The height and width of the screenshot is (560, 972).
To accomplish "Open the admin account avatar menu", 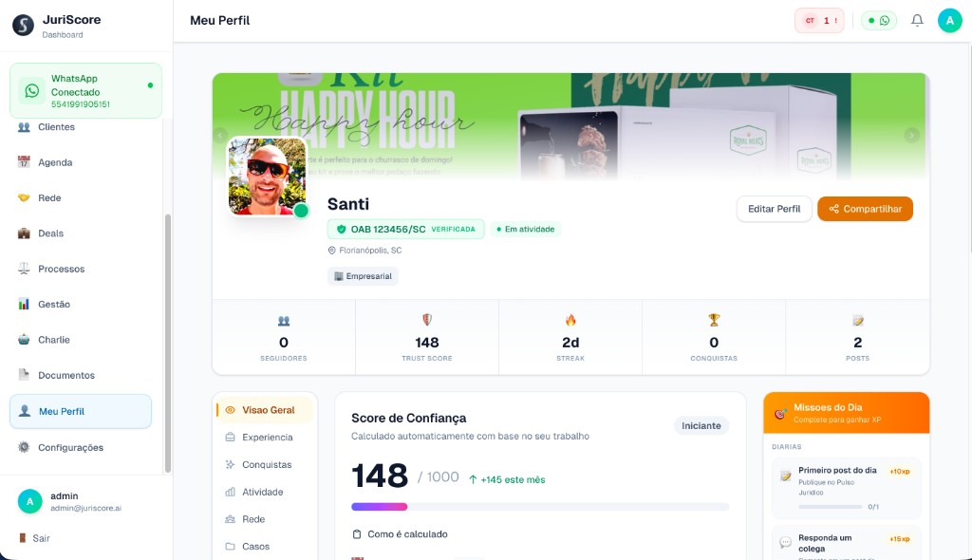I will 29,501.
